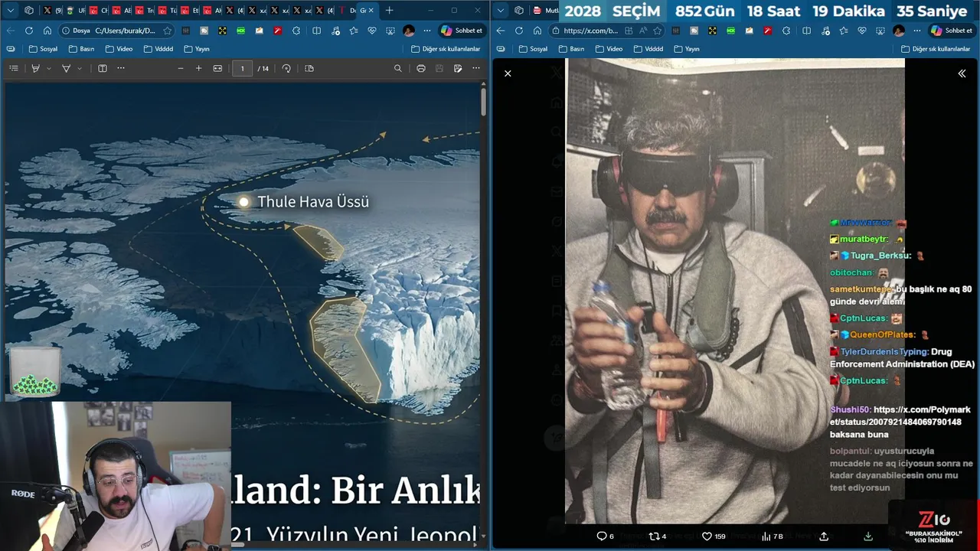Open right browser settings and more menu
This screenshot has height=551, width=980.
[917, 31]
